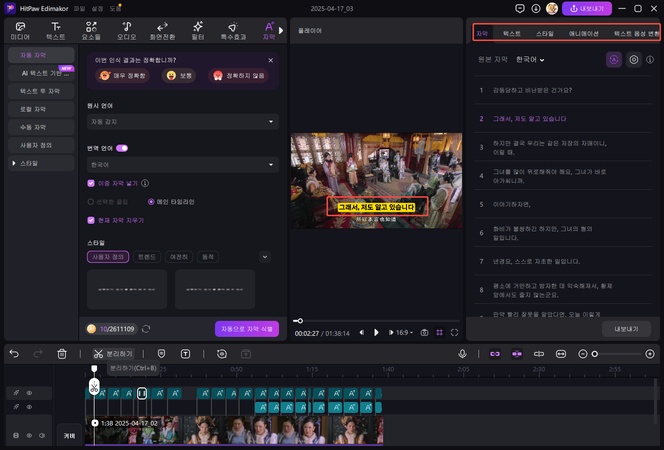Select subtitle line 5 이야기하자면
Image resolution: width=664 pixels, height=450 pixels.
click(x=510, y=203)
